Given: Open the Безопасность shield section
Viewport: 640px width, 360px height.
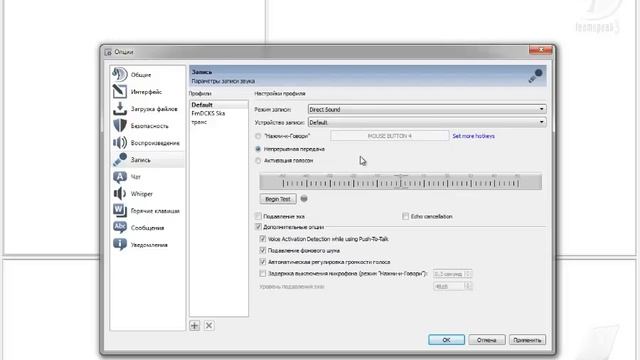Looking at the screenshot, I should click(x=147, y=126).
